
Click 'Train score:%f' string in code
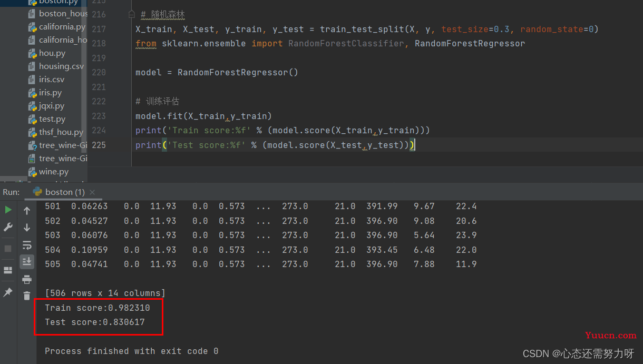pyautogui.click(x=209, y=130)
